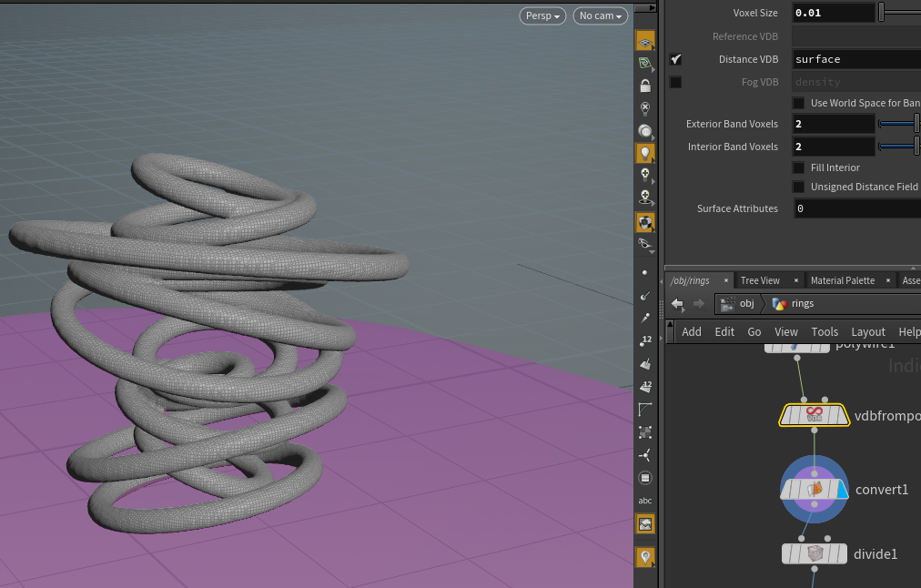
Task: Enable the Fog VDB checkbox
Action: [675, 82]
